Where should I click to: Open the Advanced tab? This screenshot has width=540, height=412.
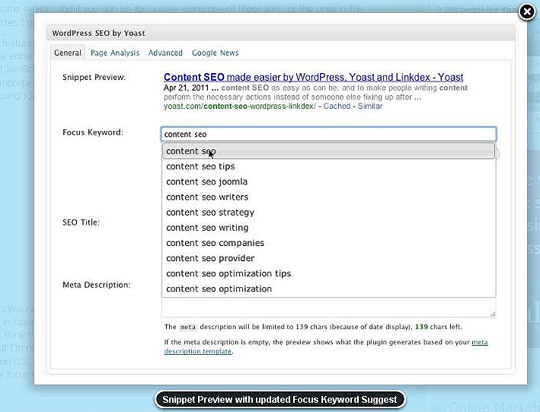click(165, 53)
